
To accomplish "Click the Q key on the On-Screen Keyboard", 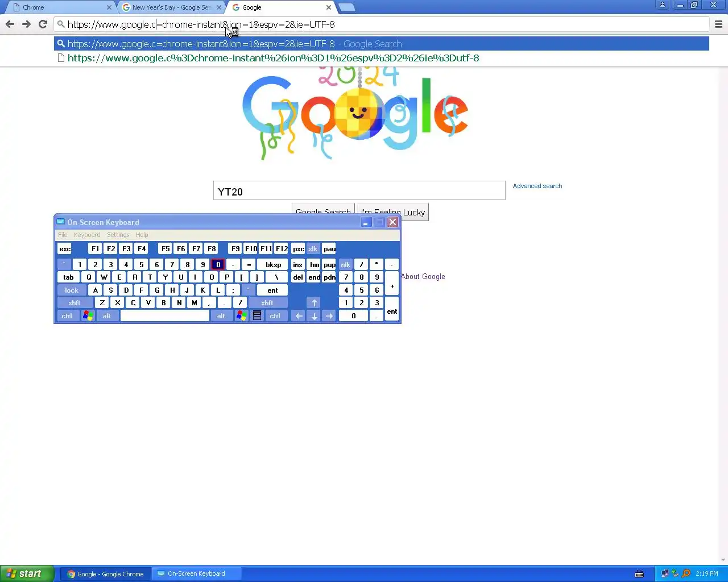I will (x=89, y=277).
